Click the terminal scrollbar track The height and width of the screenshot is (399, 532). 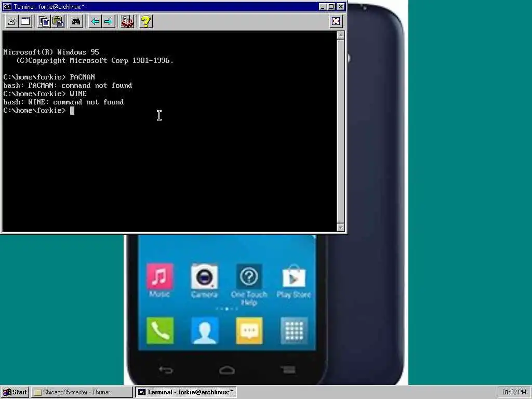pos(341,131)
